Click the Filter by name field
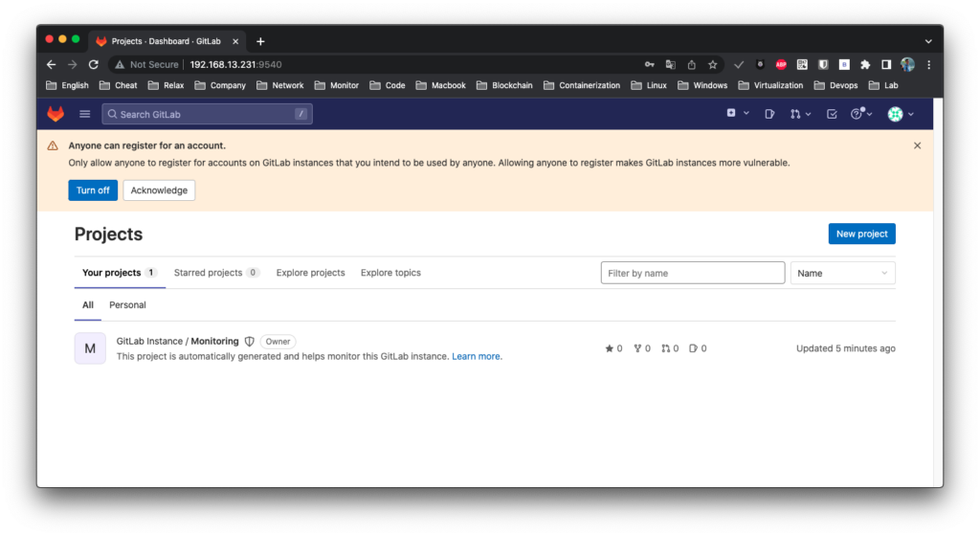 (693, 273)
